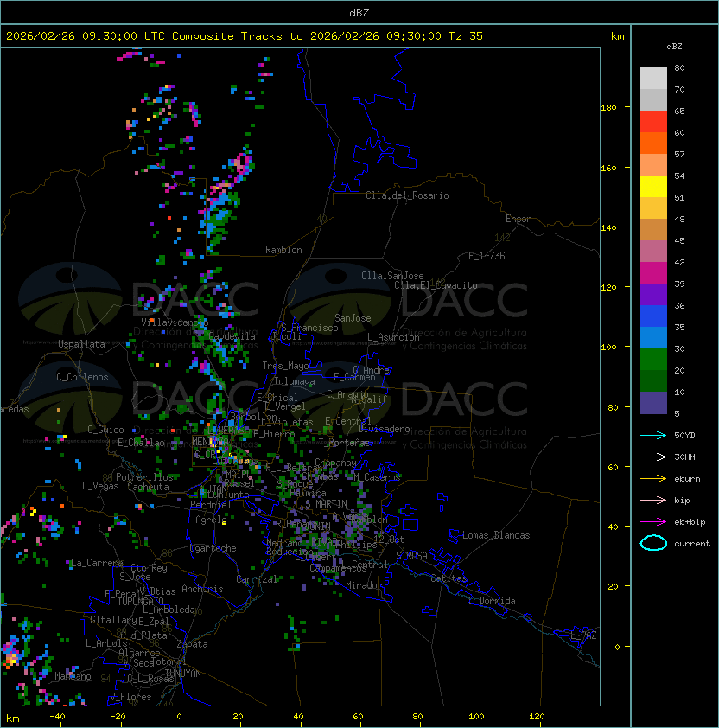Viewport: 719px width, 728px height.
Task: Pick the bright yellow 51-54 dBZ swatch
Action: click(653, 187)
